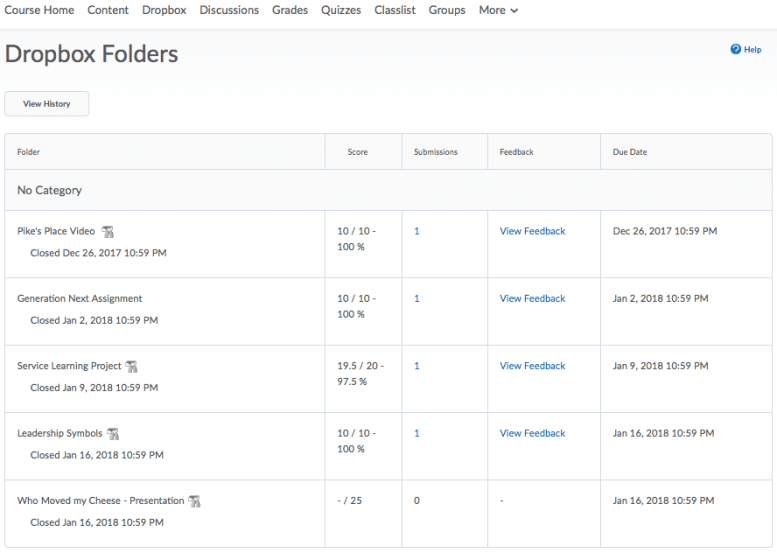Viewport: 777px width, 553px height.
Task: Click icon next to Leadership Symbols
Action: click(x=114, y=434)
